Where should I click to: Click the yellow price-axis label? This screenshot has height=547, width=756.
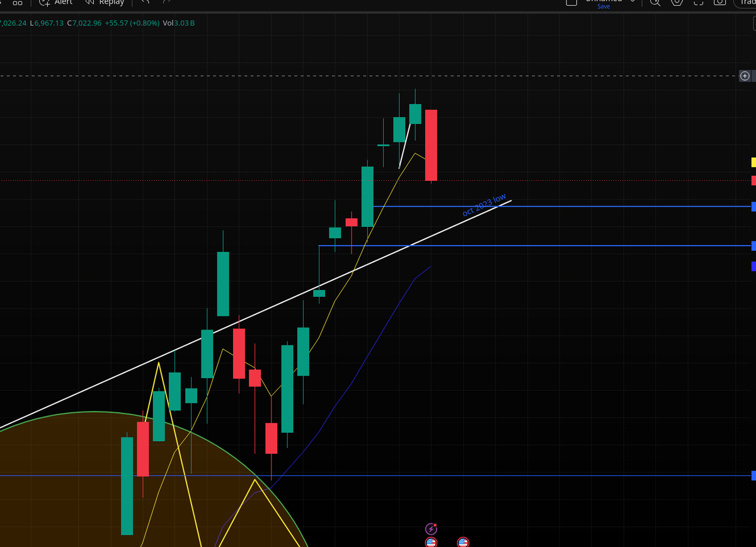(753, 163)
